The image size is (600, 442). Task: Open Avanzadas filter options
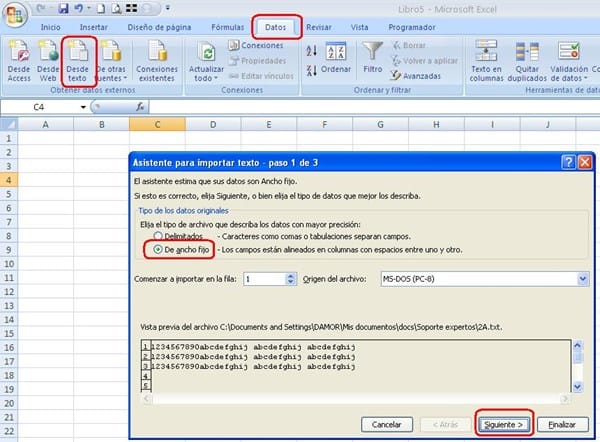tap(416, 76)
